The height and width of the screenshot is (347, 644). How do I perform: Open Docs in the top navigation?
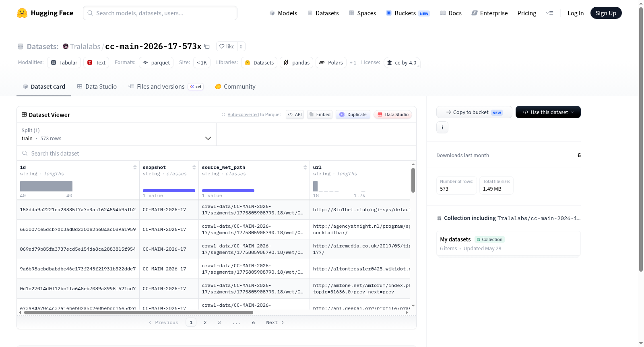click(x=450, y=13)
